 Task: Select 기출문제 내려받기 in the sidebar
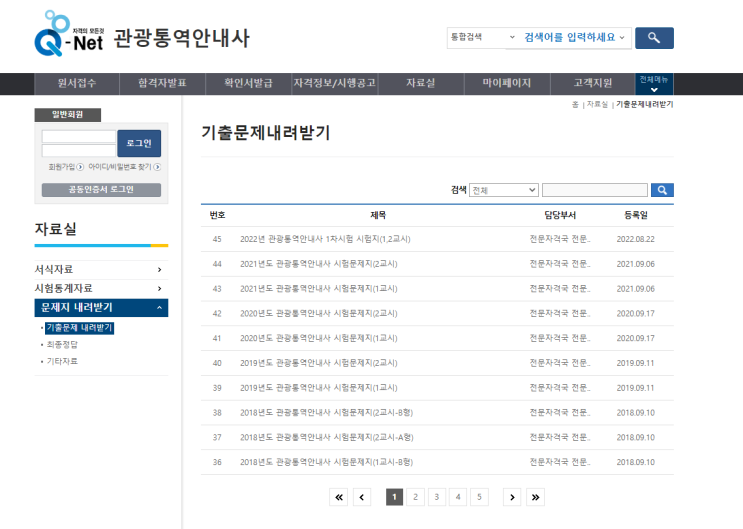[79, 328]
